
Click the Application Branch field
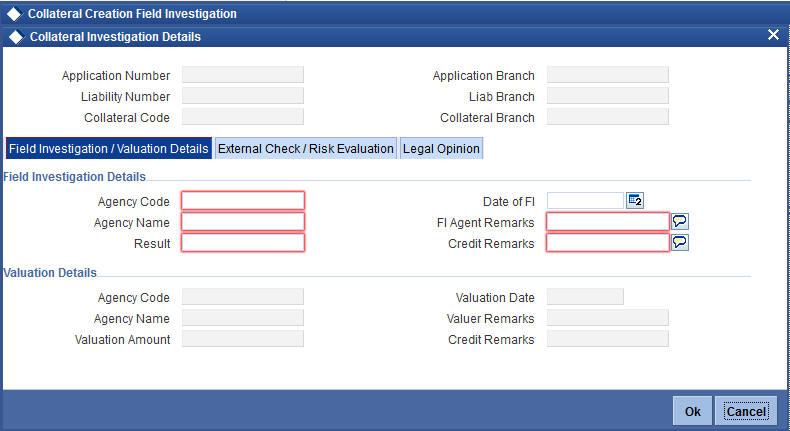[608, 75]
